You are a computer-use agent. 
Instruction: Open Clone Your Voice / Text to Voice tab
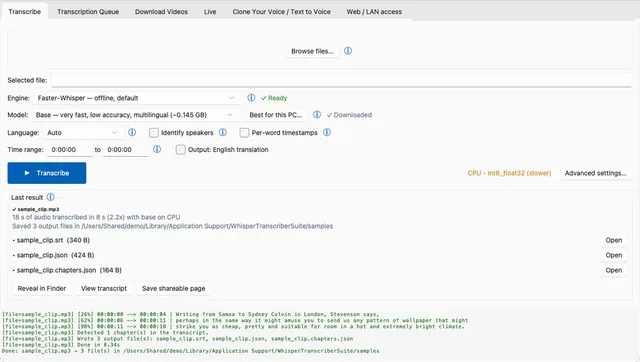[282, 12]
